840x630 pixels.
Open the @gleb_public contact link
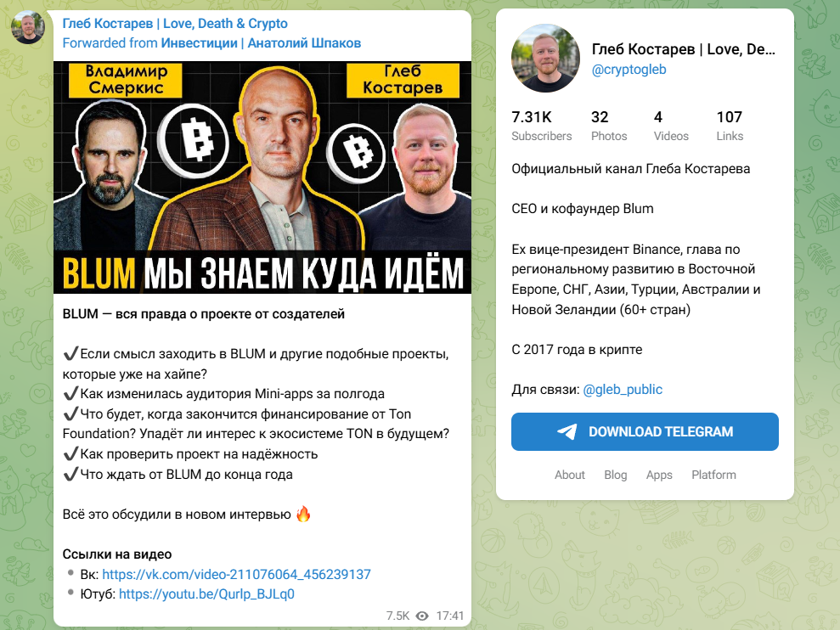pos(623,390)
